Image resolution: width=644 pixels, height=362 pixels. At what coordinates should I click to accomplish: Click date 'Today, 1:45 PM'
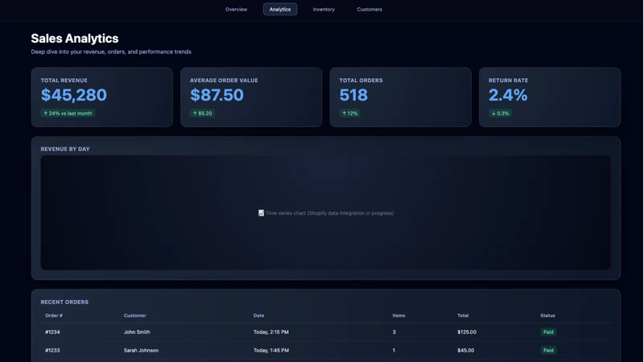pyautogui.click(x=271, y=351)
